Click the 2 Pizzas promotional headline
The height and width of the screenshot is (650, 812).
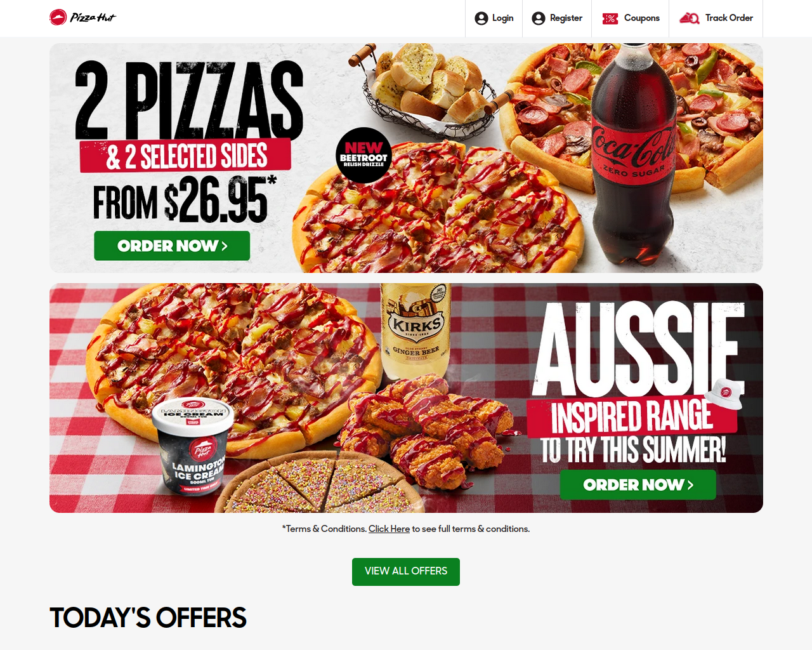pos(188,100)
